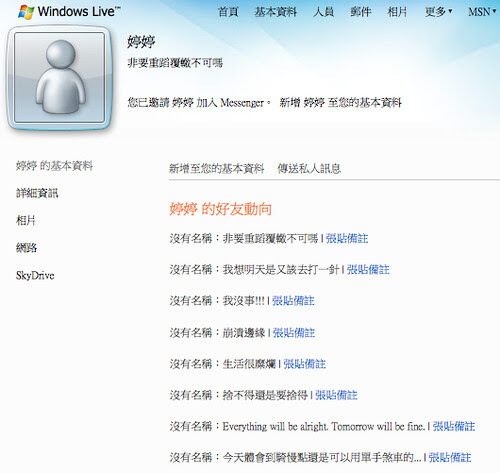Open 人員 in the top navigation

323,12
